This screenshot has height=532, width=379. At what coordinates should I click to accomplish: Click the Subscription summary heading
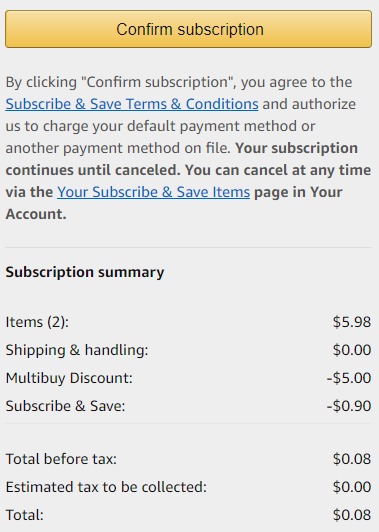click(85, 272)
